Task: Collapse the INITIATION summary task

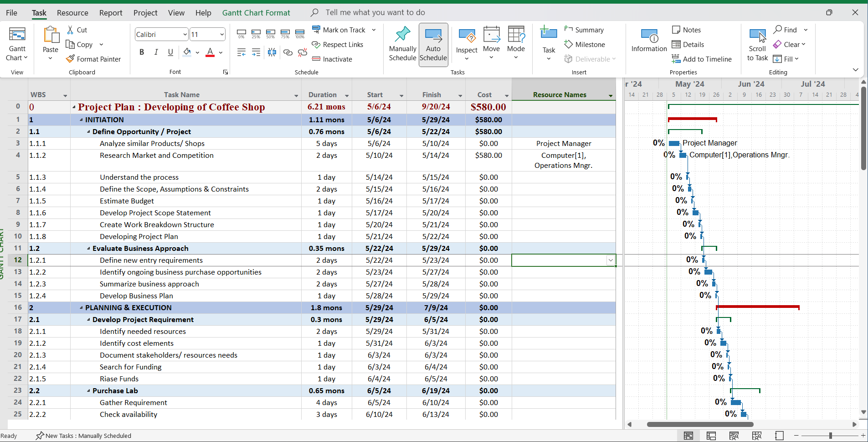Action: (82, 120)
